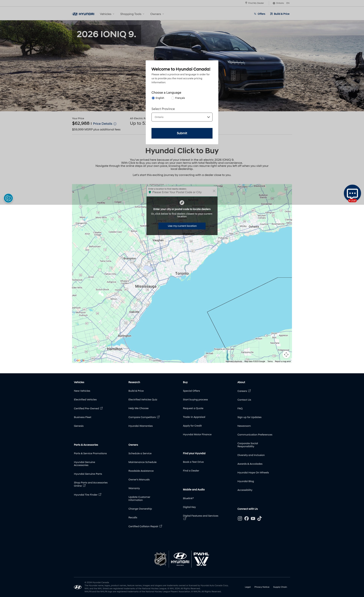The height and width of the screenshot is (597, 364).
Task: Click the compass icon in dealer overlay
Action: coord(182,202)
